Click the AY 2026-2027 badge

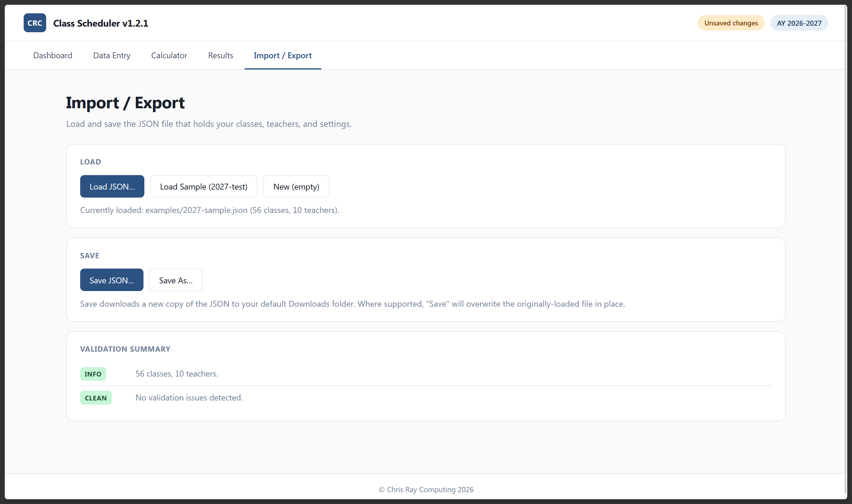[799, 23]
